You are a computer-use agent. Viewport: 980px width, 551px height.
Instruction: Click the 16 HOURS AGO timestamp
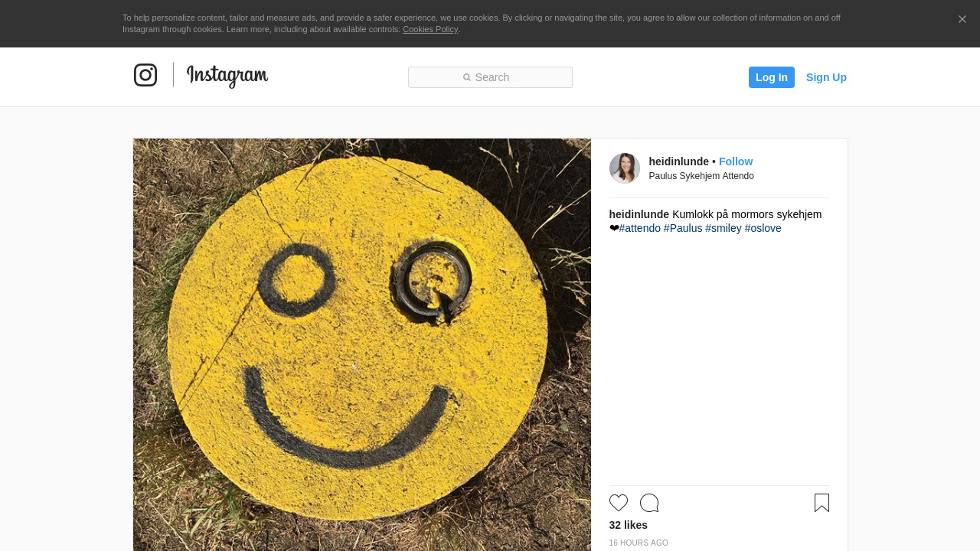pos(639,543)
